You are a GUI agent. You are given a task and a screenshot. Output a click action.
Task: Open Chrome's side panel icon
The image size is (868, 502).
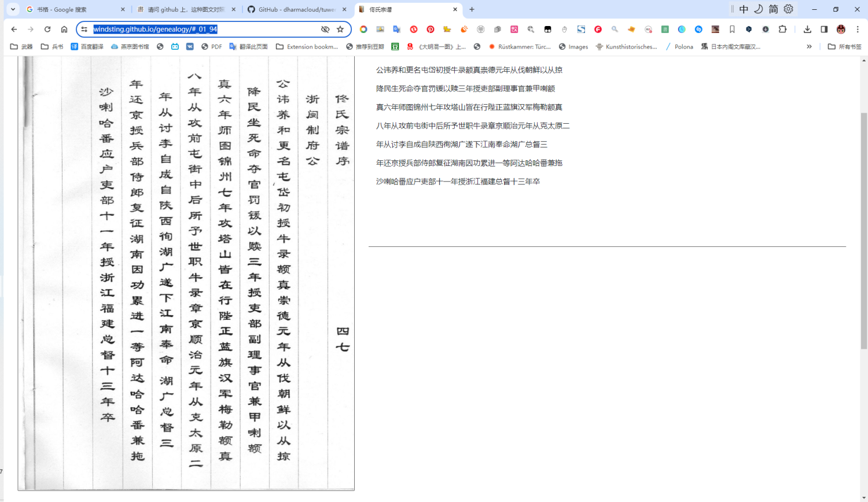[824, 29]
